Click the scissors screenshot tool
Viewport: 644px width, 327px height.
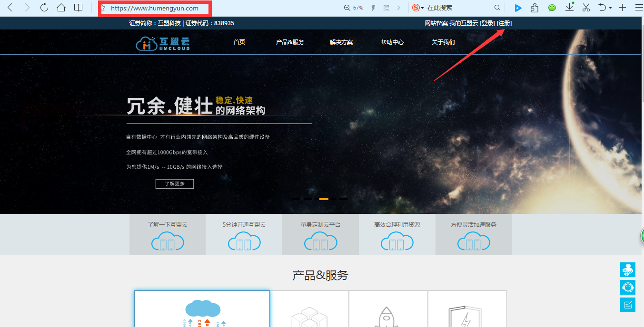586,8
